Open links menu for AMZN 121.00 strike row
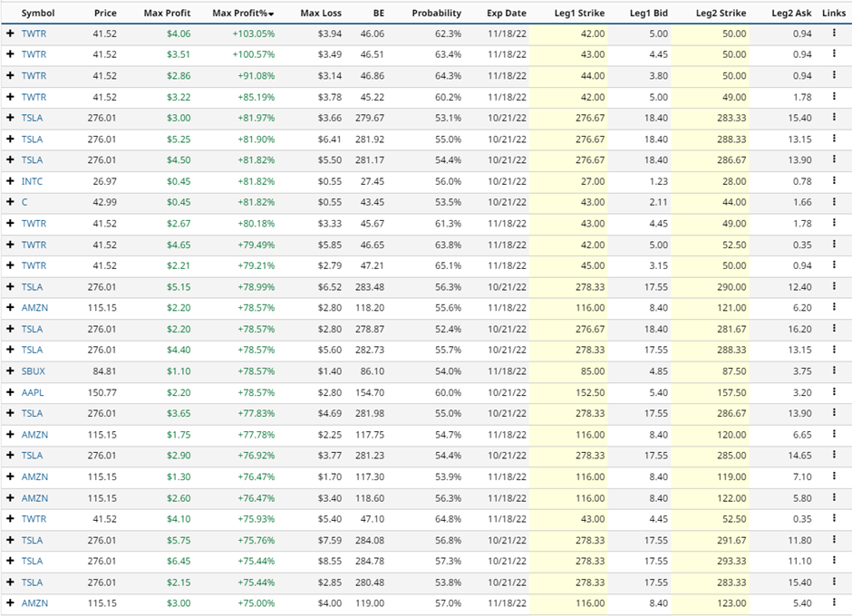The width and height of the screenshot is (852, 616). click(x=834, y=307)
